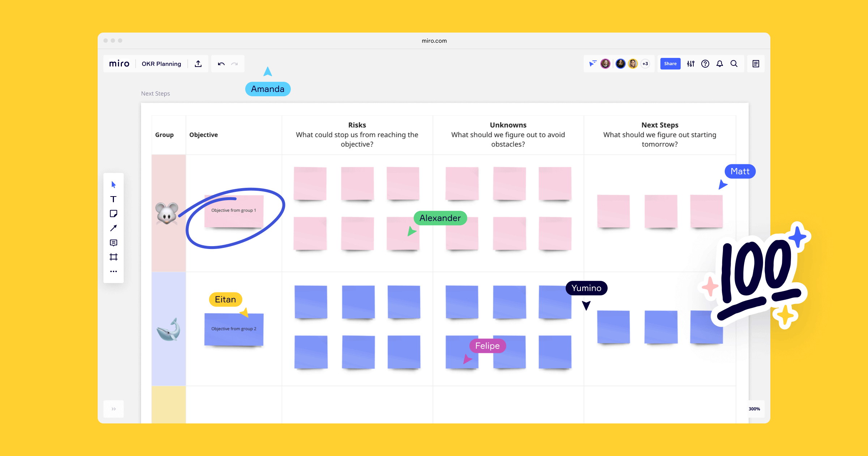Viewport: 868px width, 456px height.
Task: Open board settings sliders icon
Action: [x=691, y=64]
